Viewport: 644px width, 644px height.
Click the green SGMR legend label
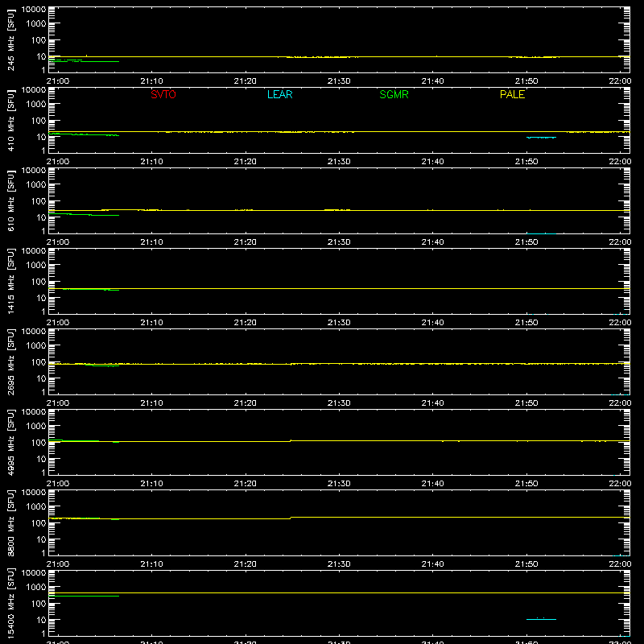pyautogui.click(x=394, y=94)
